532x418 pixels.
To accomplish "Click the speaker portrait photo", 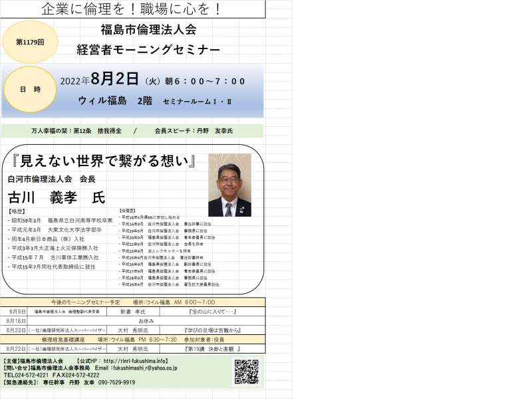I will tap(229, 185).
